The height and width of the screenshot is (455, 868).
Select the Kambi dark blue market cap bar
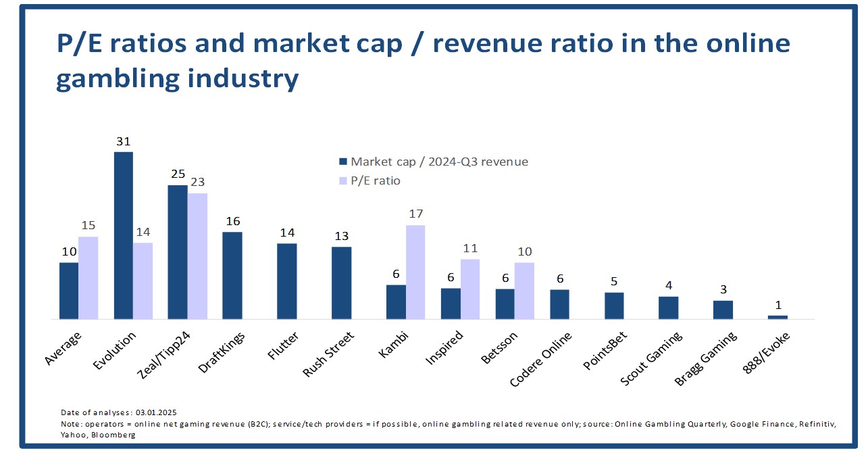click(x=396, y=302)
